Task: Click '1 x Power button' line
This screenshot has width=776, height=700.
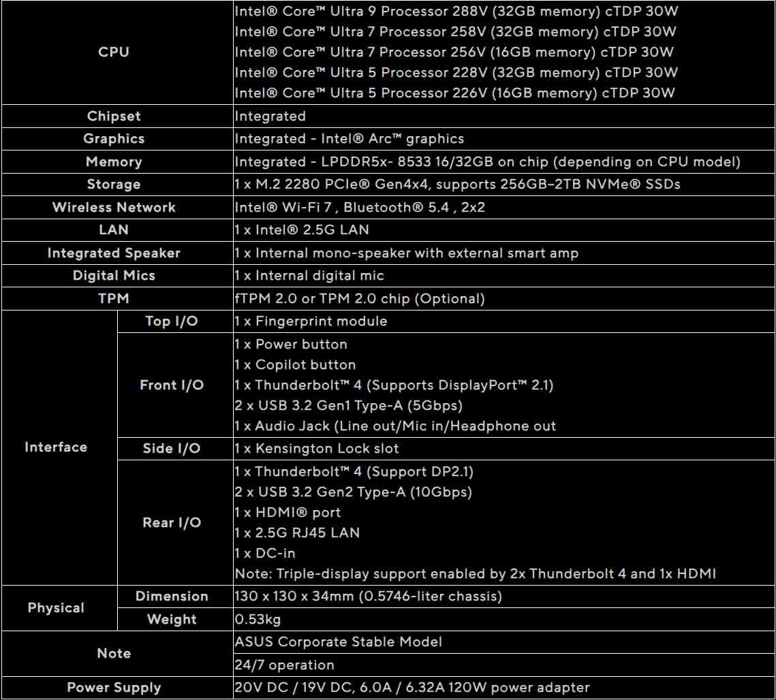Action: coord(291,345)
